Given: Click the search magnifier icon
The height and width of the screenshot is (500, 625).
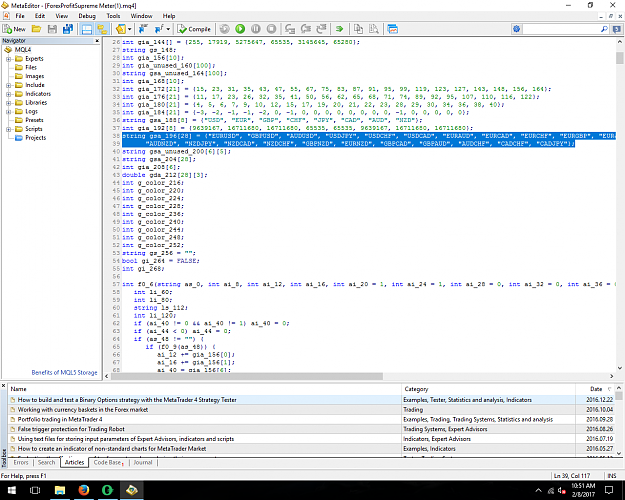Looking at the screenshot, I should 604,29.
